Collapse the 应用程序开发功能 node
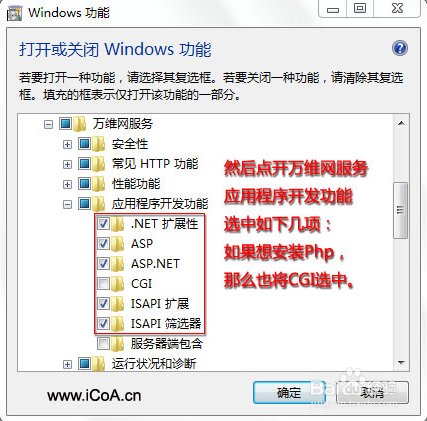The height and width of the screenshot is (421, 427). (67, 204)
